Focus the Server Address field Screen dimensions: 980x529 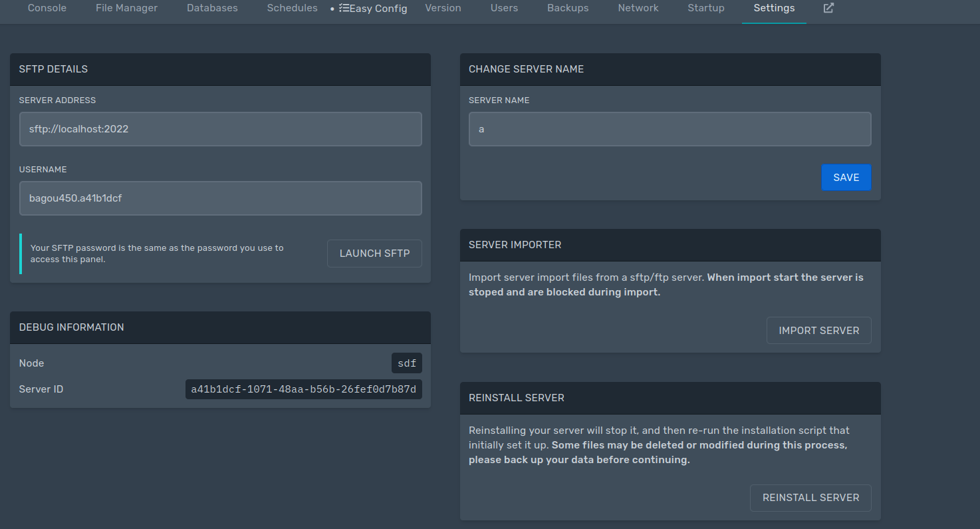[221, 129]
